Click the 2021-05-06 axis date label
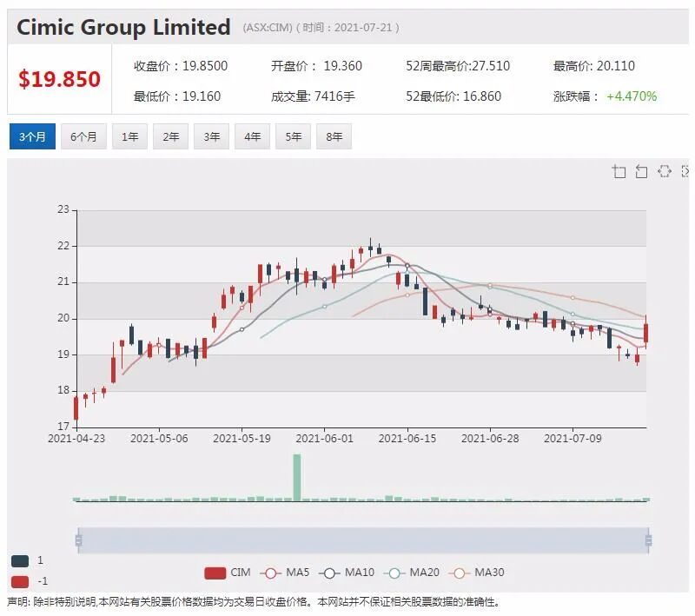Screen dimensions: 695x616 pos(159,438)
